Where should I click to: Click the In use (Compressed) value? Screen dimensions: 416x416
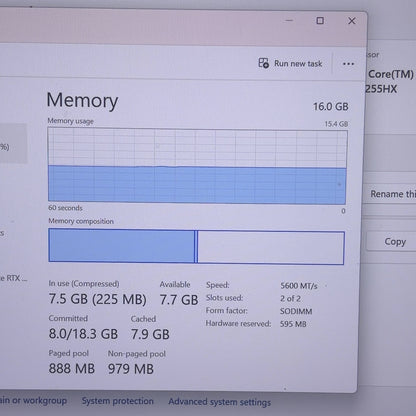point(97,299)
